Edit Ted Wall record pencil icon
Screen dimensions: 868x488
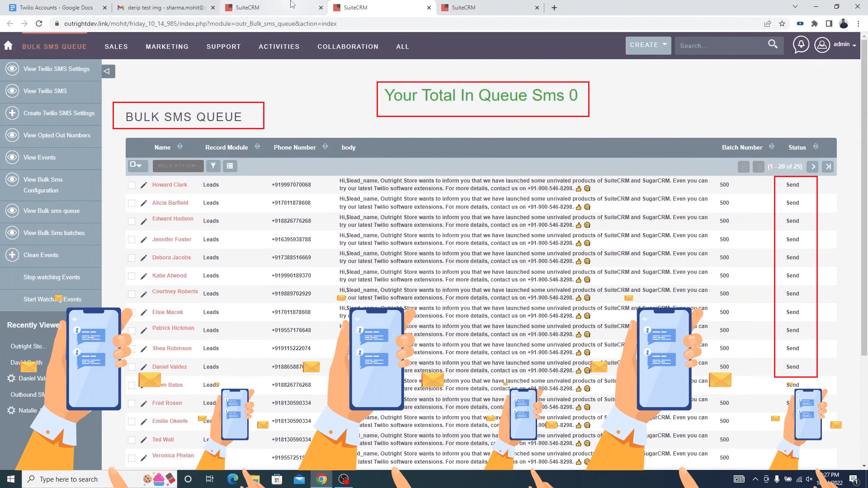coord(143,440)
